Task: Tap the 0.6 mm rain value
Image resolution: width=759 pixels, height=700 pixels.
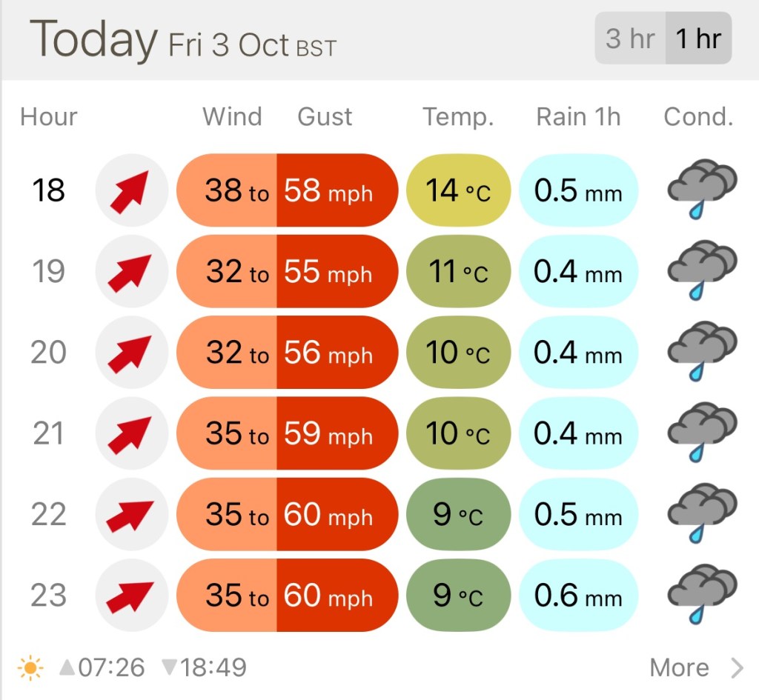Action: click(578, 596)
